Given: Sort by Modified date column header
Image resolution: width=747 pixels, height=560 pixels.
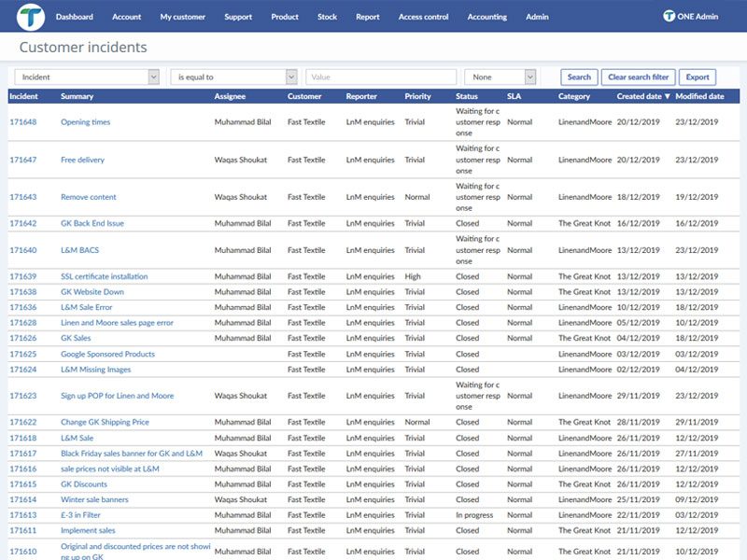Looking at the screenshot, I should coord(699,96).
